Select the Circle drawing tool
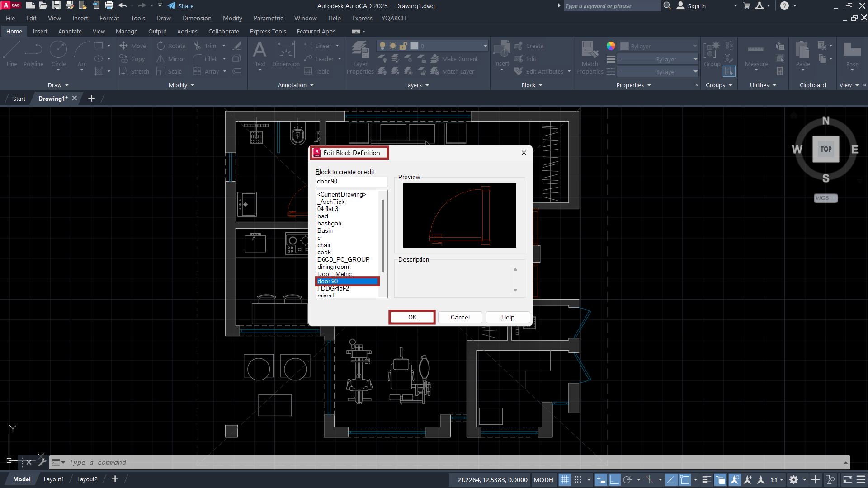 click(58, 54)
